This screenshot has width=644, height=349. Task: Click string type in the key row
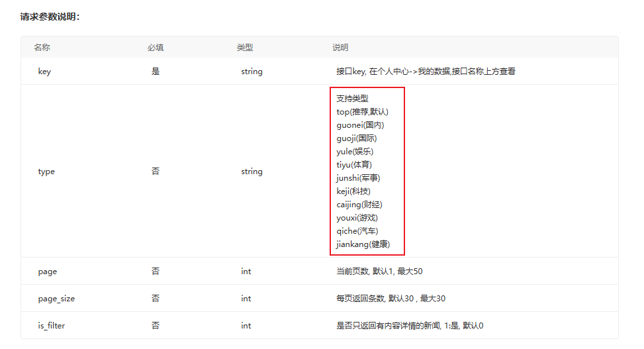pos(252,72)
